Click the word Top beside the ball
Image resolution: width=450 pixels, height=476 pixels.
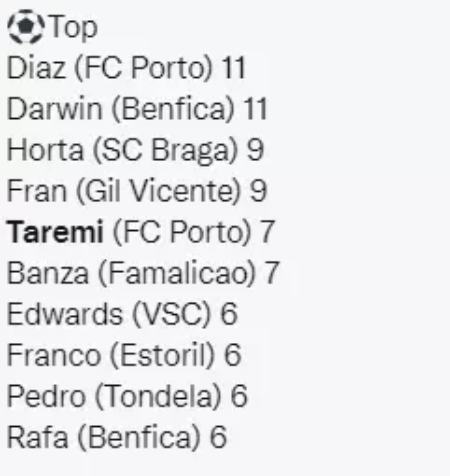click(x=73, y=27)
